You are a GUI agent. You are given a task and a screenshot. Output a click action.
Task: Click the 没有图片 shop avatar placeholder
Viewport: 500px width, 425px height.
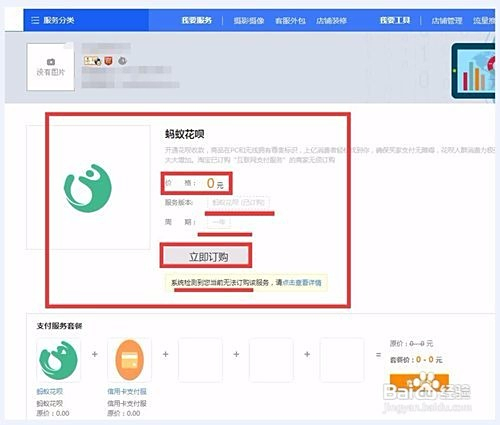pyautogui.click(x=51, y=67)
